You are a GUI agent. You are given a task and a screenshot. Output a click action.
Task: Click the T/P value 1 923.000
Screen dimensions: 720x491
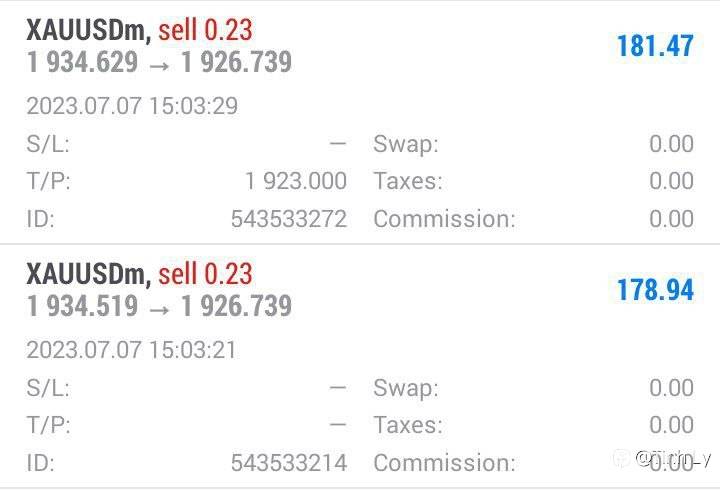296,181
